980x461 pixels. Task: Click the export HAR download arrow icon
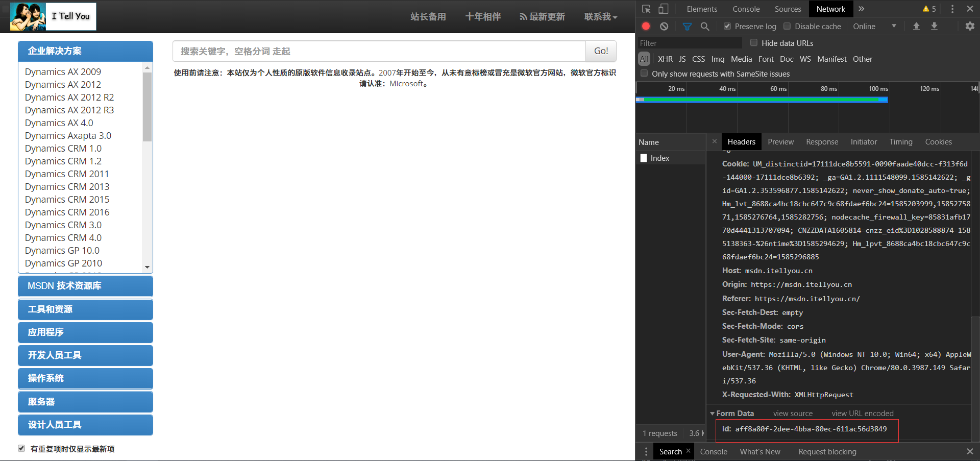point(934,26)
